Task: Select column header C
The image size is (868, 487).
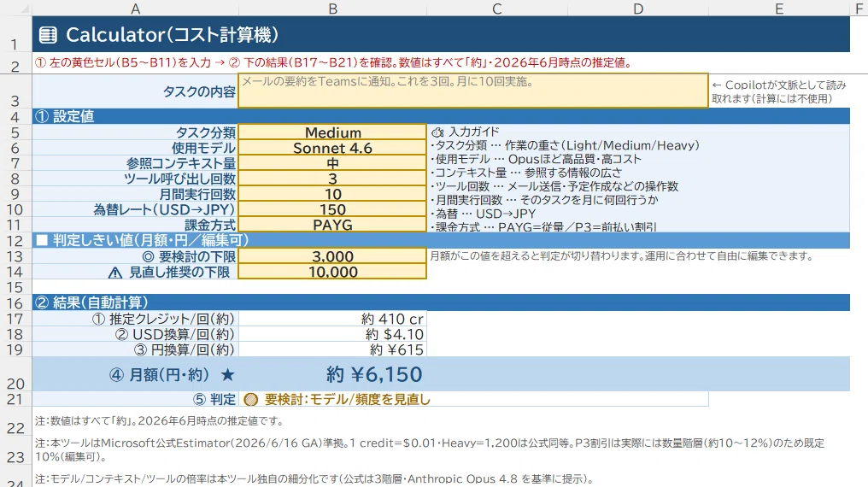Action: coord(497,9)
